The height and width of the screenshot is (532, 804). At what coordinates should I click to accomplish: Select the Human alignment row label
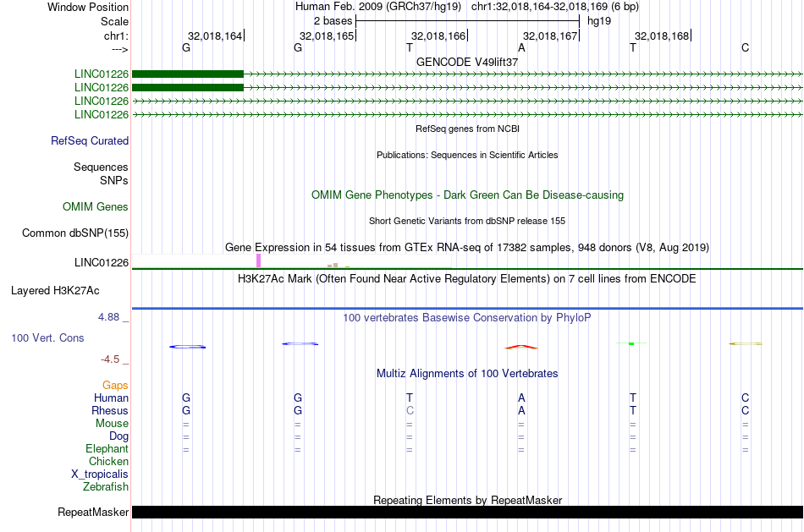pos(111,398)
